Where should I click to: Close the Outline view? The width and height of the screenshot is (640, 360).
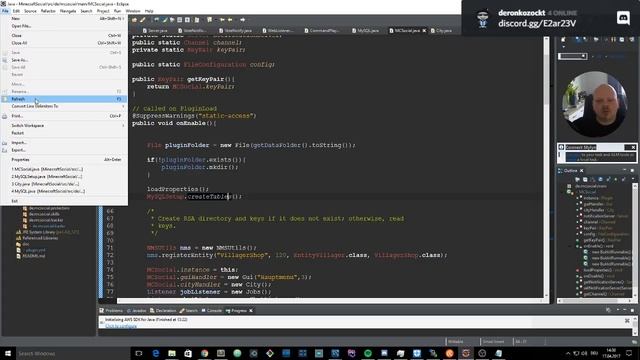click(582, 171)
